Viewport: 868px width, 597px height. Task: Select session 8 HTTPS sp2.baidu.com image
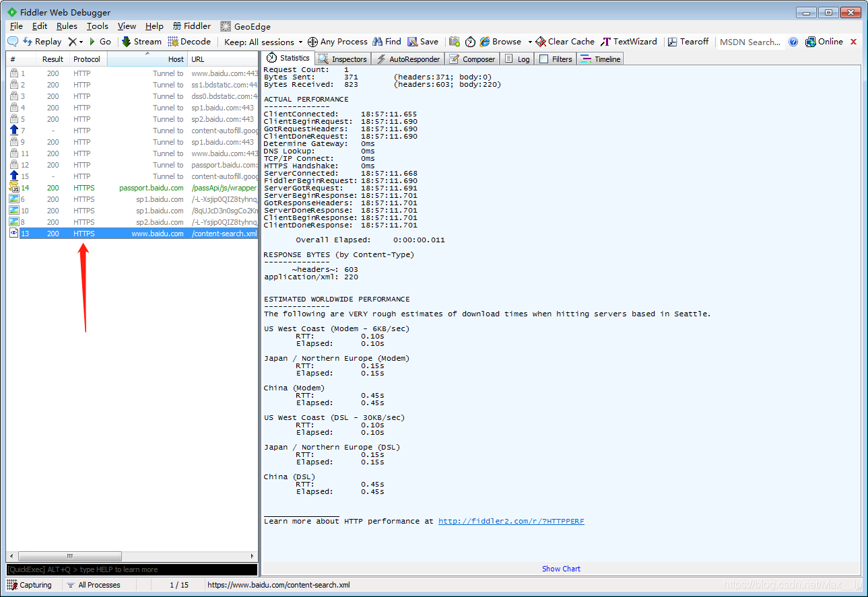click(x=132, y=222)
